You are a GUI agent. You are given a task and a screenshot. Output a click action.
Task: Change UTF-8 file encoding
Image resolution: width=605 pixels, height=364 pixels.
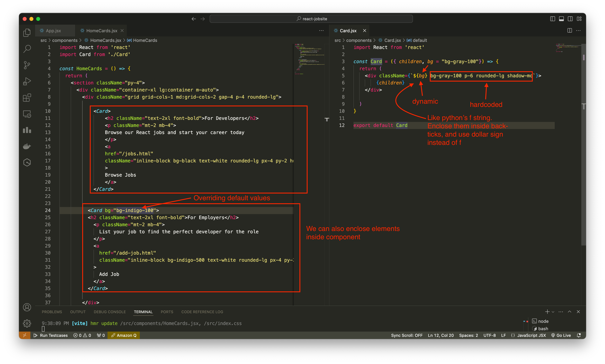tap(490, 335)
